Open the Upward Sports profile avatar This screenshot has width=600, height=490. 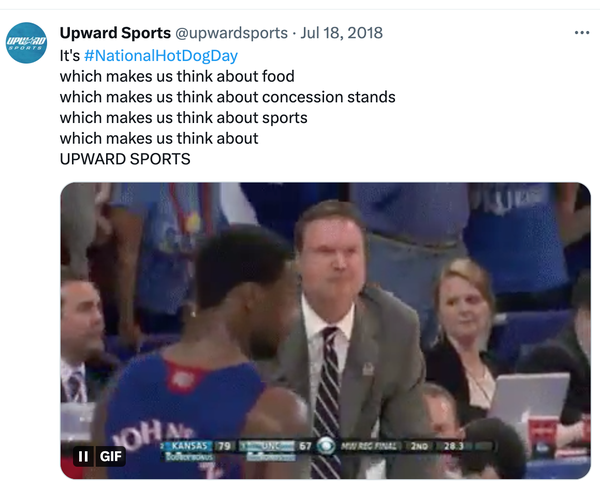point(28,44)
